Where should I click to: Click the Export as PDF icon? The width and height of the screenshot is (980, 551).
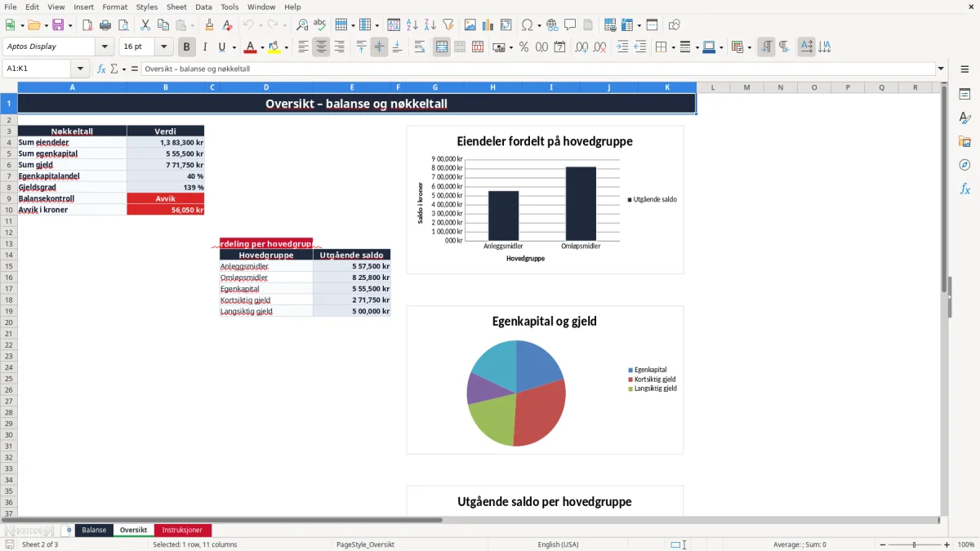click(87, 25)
